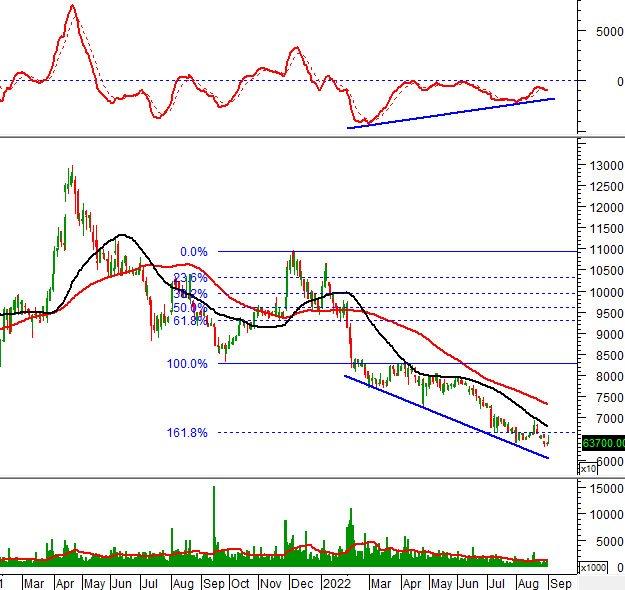Click the 100.0% Fibonacci level label

click(187, 364)
